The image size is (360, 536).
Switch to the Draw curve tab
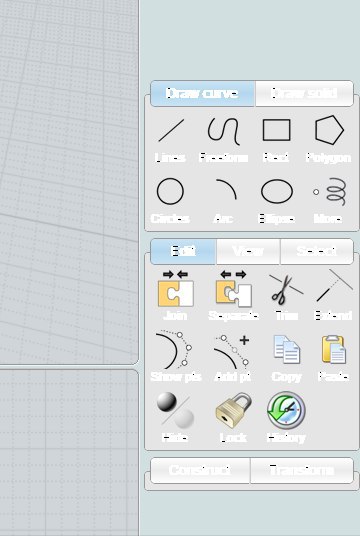(x=202, y=93)
